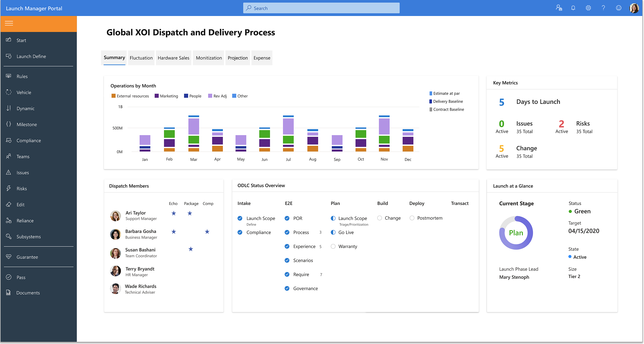Image resolution: width=644 pixels, height=344 pixels.
Task: Open the Compliance sidebar icon
Action: pyautogui.click(x=9, y=140)
